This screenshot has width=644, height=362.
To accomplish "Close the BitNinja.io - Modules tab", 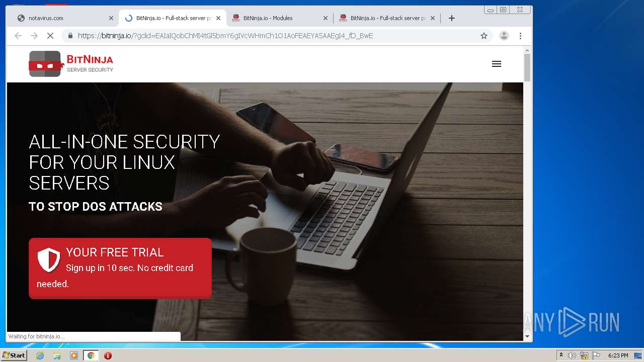I will point(326,18).
